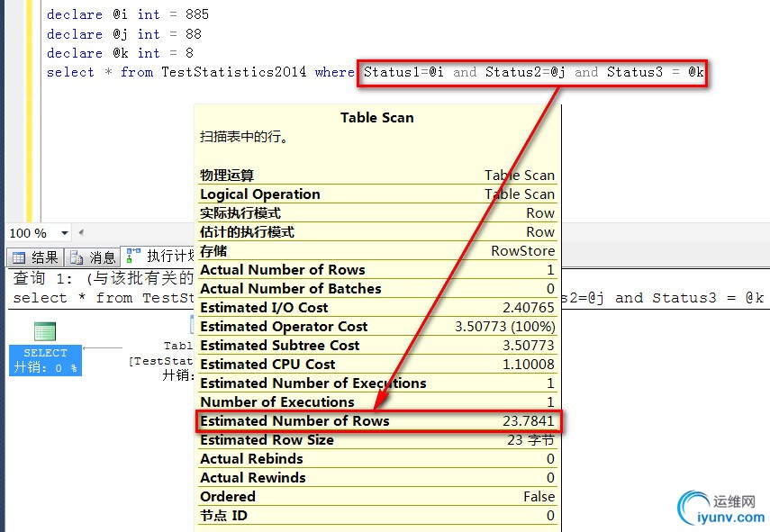Click the 估计的执行模式 row
The width and height of the screenshot is (770, 532).
click(377, 231)
